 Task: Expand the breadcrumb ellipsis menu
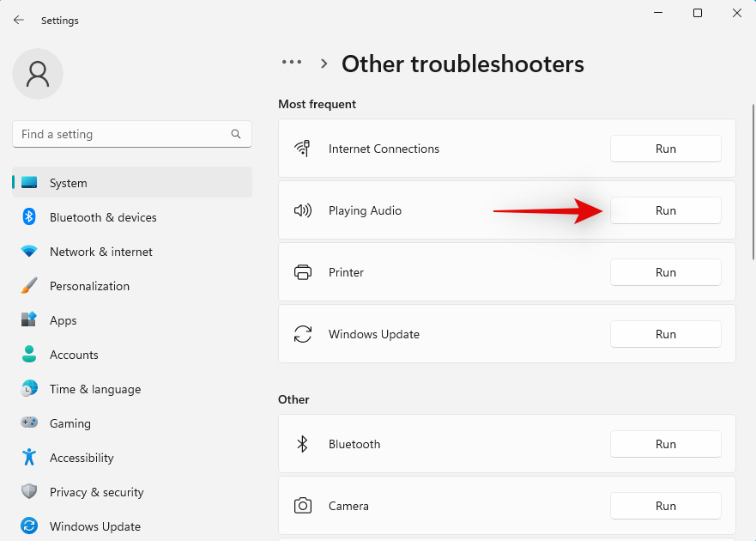tap(292, 62)
